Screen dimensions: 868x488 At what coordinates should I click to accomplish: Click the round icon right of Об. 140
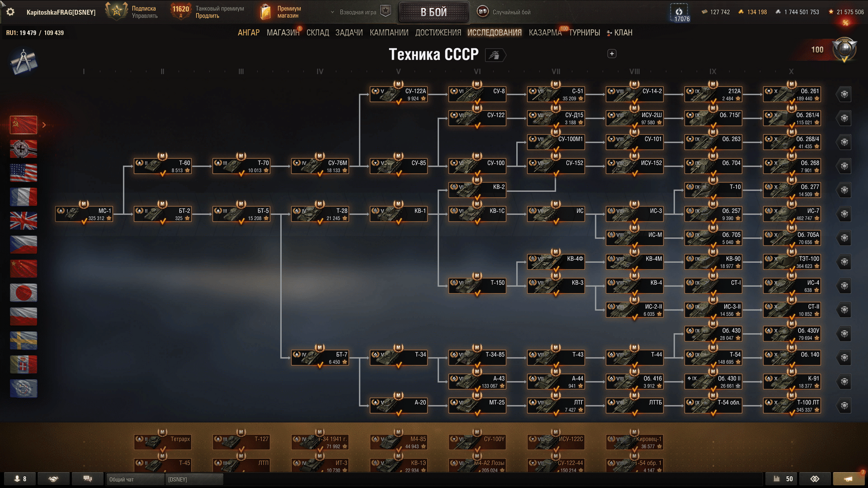[844, 358]
